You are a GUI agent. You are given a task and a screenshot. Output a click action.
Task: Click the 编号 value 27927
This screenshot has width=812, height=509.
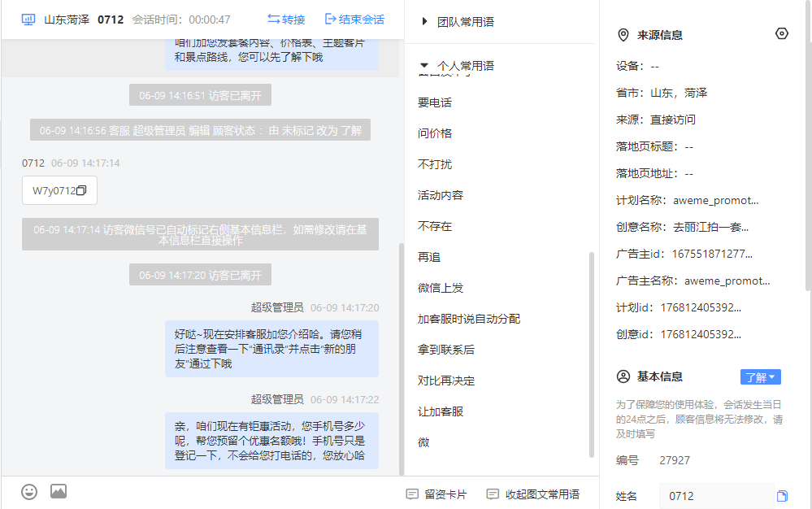point(675,460)
